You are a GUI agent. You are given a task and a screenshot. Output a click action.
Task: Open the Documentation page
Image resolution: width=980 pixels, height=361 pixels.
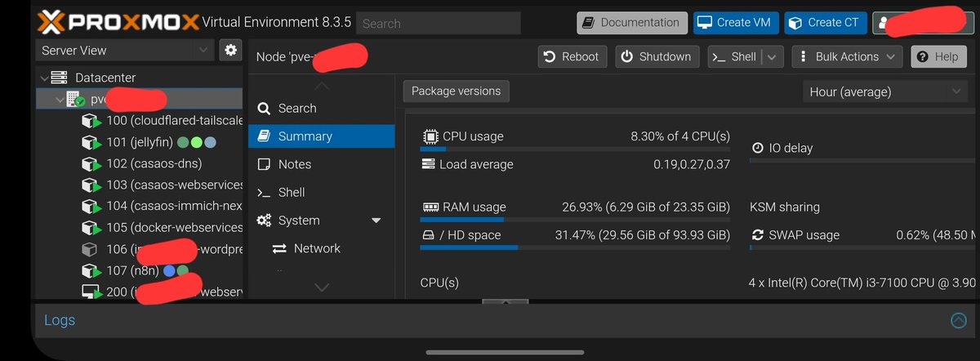[632, 23]
